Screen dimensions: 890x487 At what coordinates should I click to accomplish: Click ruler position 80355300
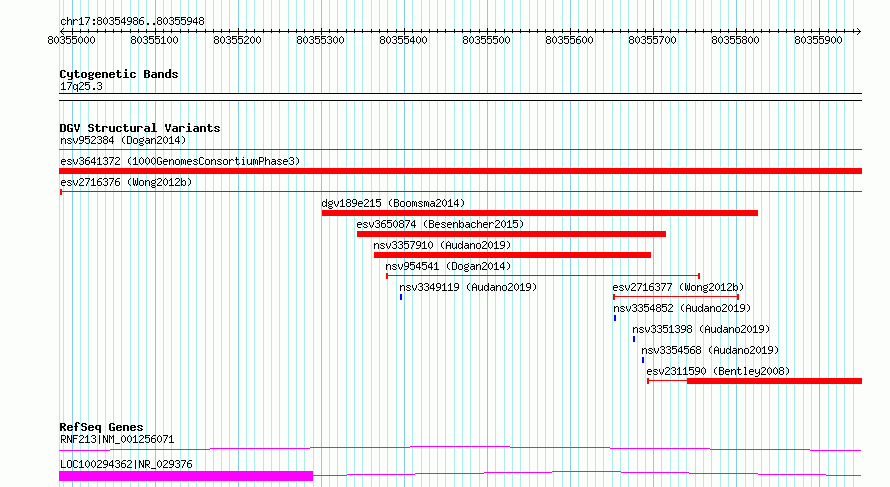click(320, 40)
